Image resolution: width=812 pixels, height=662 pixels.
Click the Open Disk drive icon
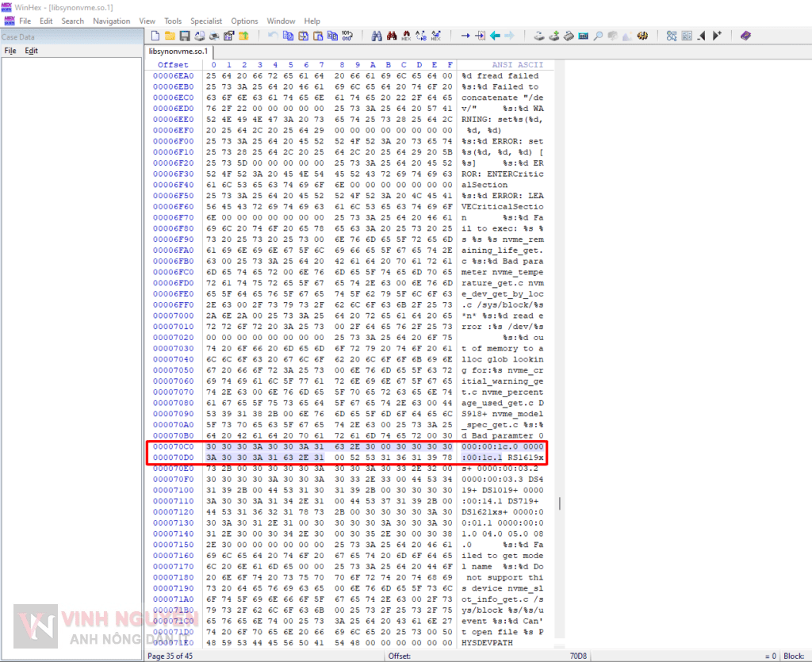pyautogui.click(x=539, y=36)
